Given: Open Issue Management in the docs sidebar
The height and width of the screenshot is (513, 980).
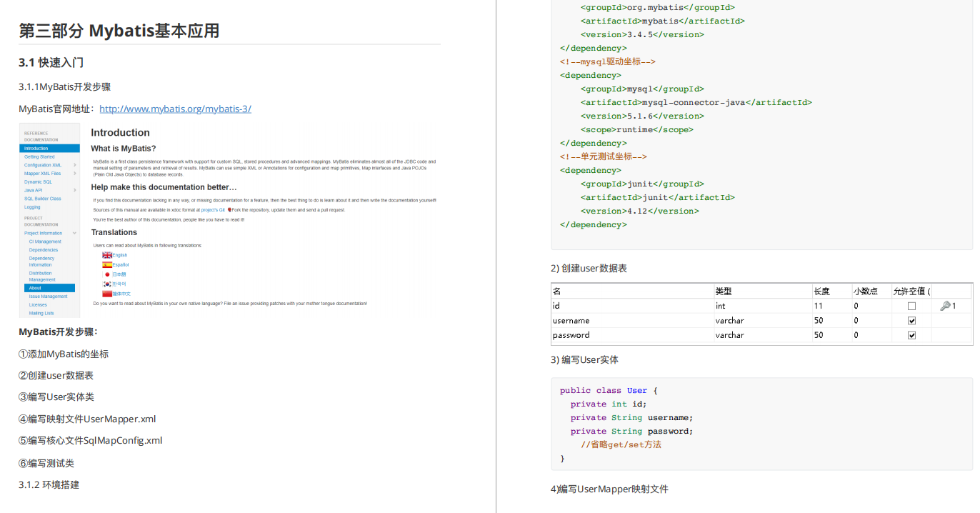Looking at the screenshot, I should tap(49, 297).
